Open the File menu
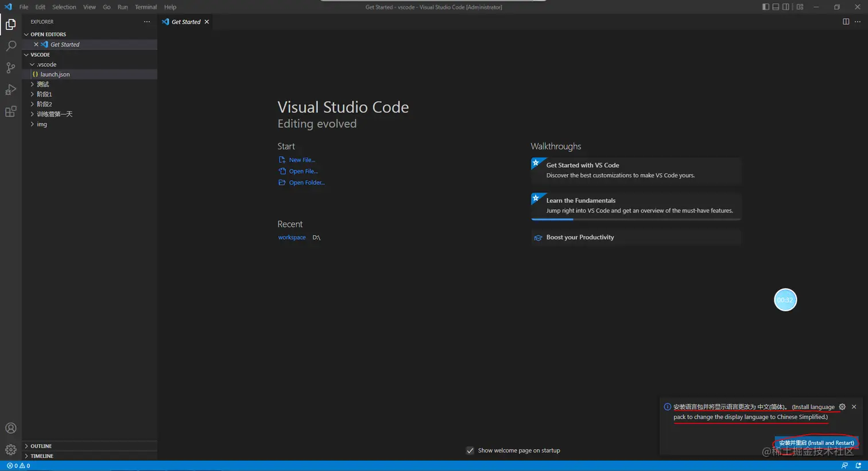Viewport: 868px width, 471px height. [x=24, y=7]
